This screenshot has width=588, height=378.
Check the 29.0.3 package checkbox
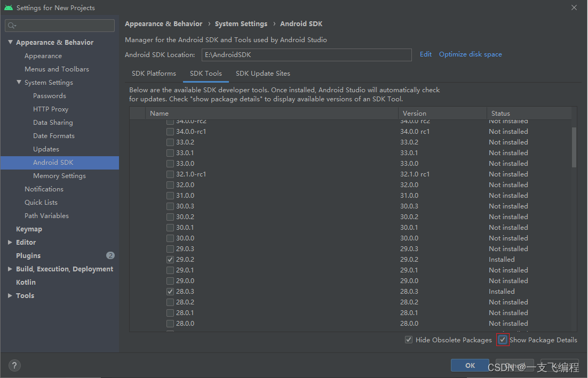click(170, 249)
